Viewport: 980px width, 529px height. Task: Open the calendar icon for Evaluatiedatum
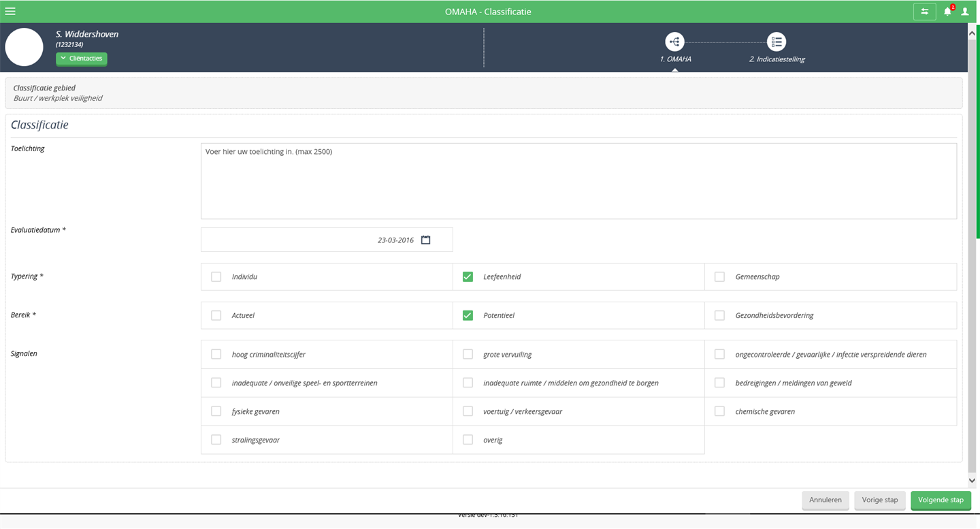coord(426,240)
